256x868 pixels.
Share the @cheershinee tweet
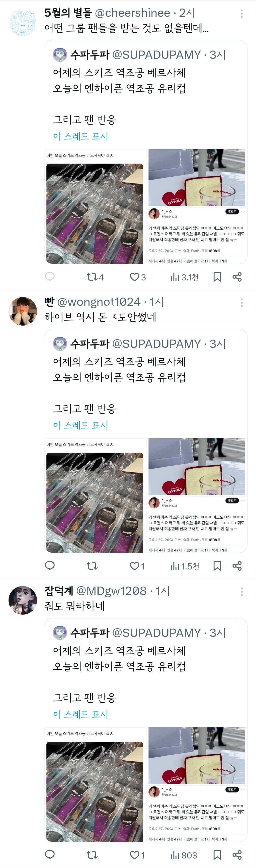(237, 277)
